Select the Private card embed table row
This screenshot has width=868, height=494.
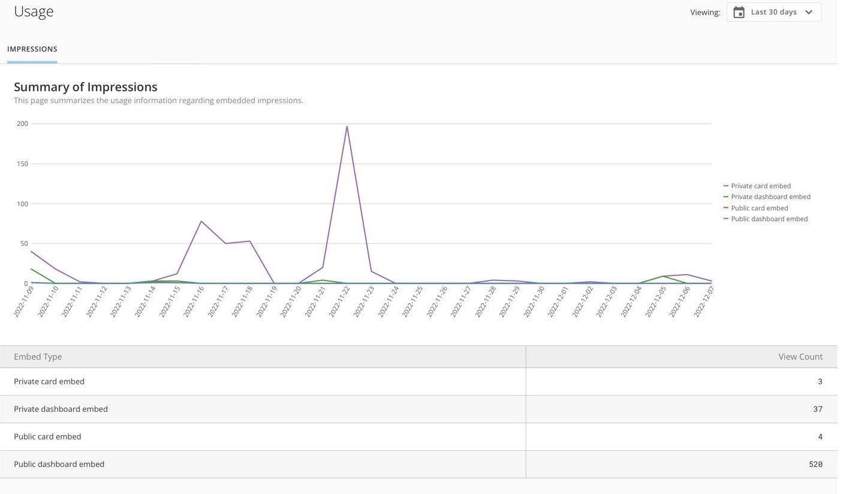point(418,381)
